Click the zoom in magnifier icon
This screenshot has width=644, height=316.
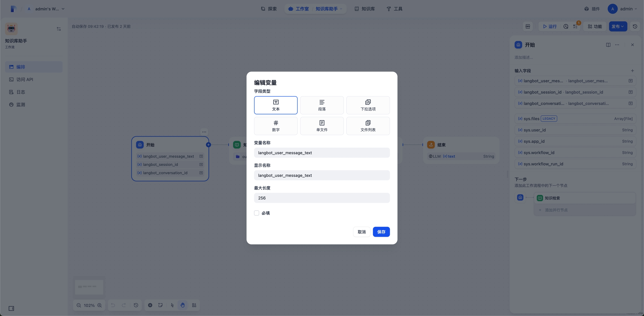click(100, 305)
